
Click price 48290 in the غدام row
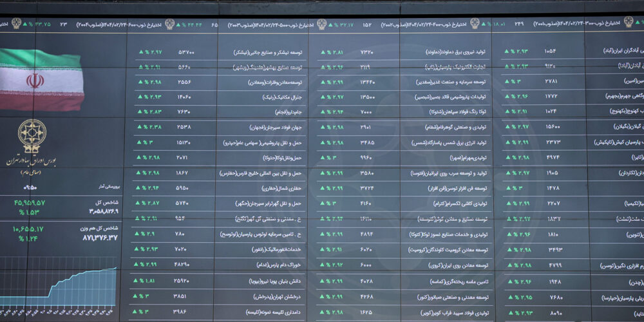[x=181, y=265]
